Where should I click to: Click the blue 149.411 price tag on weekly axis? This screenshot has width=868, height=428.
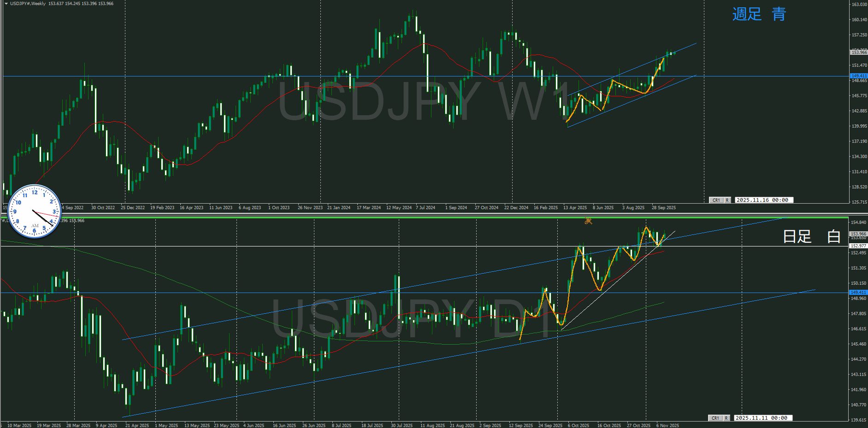coord(858,76)
